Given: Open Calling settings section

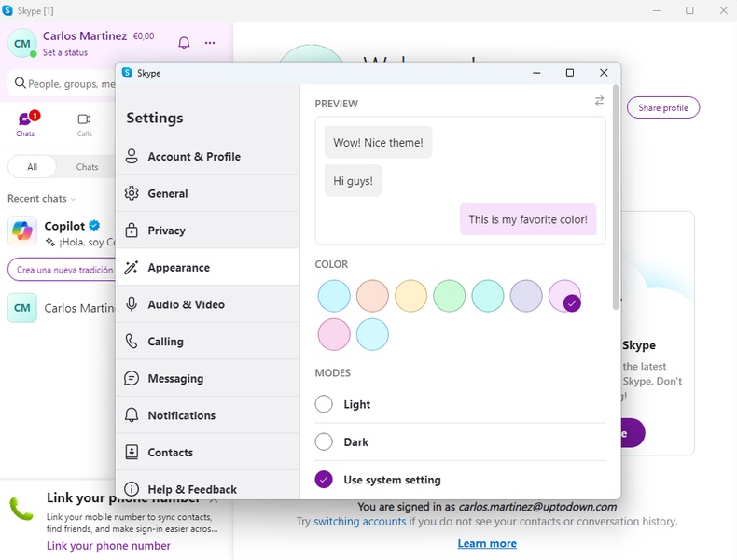Looking at the screenshot, I should pyautogui.click(x=207, y=342).
